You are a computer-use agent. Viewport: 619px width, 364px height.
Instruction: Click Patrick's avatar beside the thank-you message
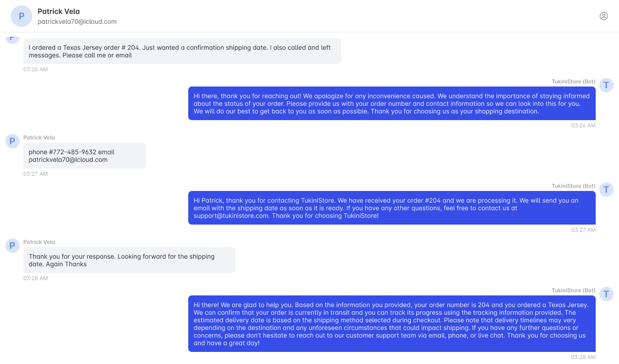[13, 245]
